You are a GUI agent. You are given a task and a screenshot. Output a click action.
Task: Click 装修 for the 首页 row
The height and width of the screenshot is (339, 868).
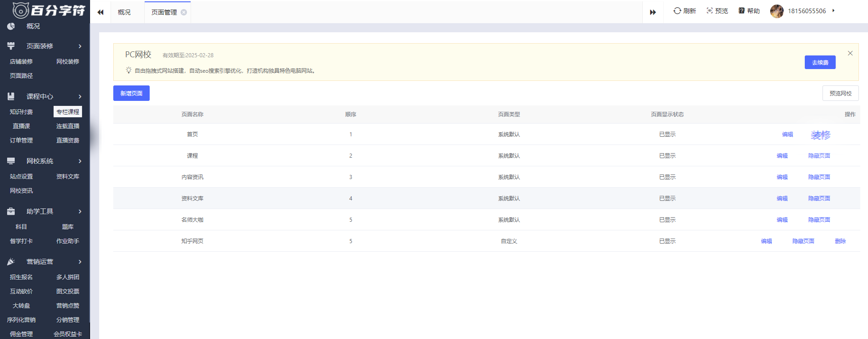(x=821, y=135)
